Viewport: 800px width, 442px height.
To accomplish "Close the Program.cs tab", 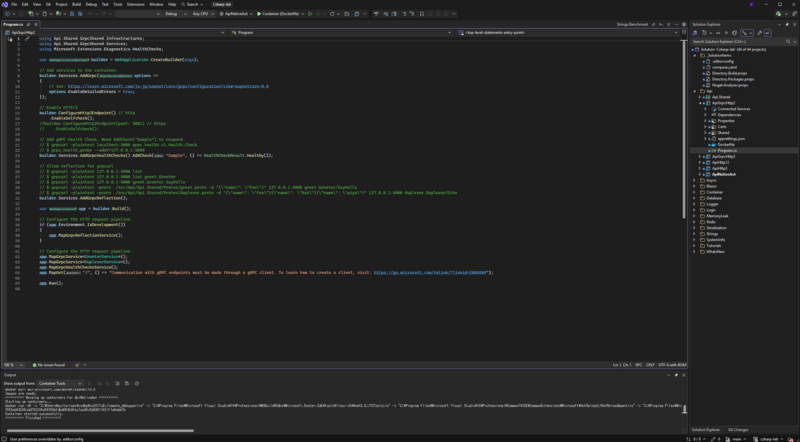I will [x=36, y=24].
